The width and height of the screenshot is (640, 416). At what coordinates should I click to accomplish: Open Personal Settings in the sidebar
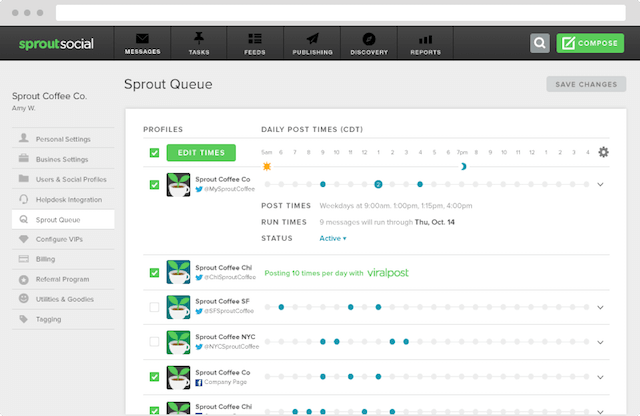(x=63, y=138)
